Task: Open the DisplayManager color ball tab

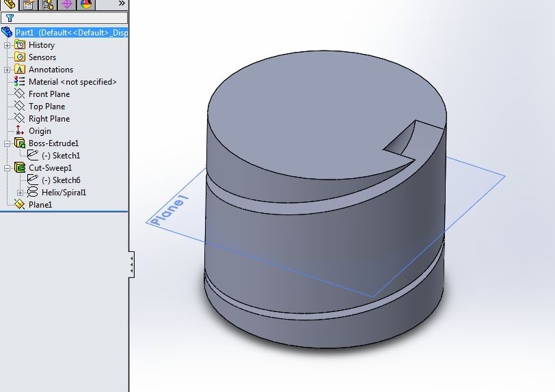Action: click(86, 4)
